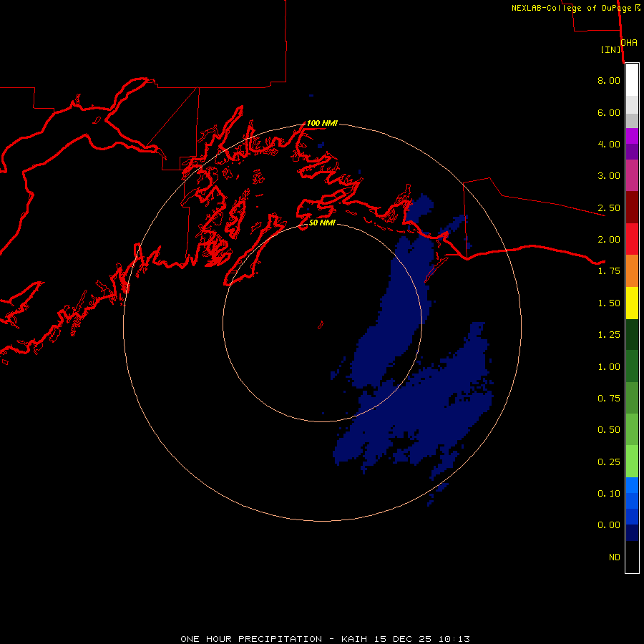Pick the navy swatch just above ND

click(x=632, y=532)
